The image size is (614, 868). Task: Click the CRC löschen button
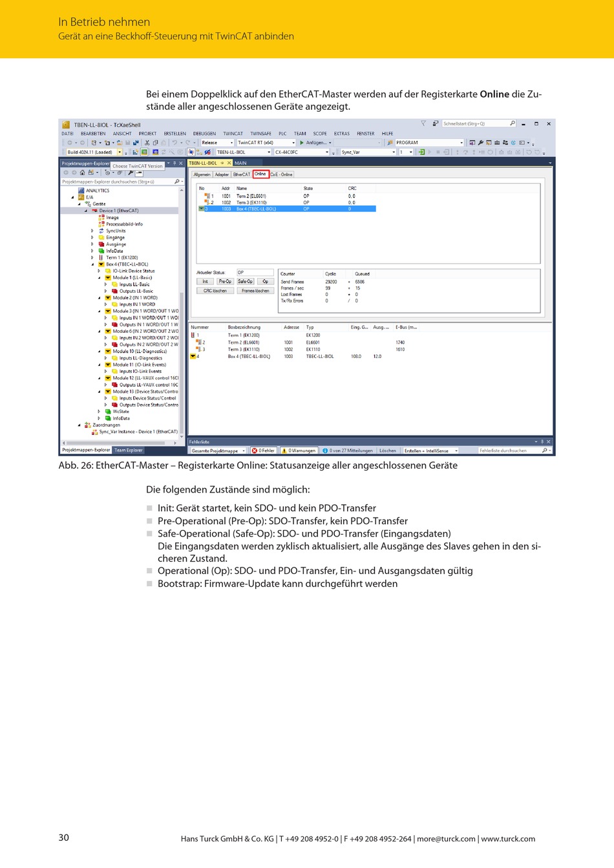pos(215,291)
